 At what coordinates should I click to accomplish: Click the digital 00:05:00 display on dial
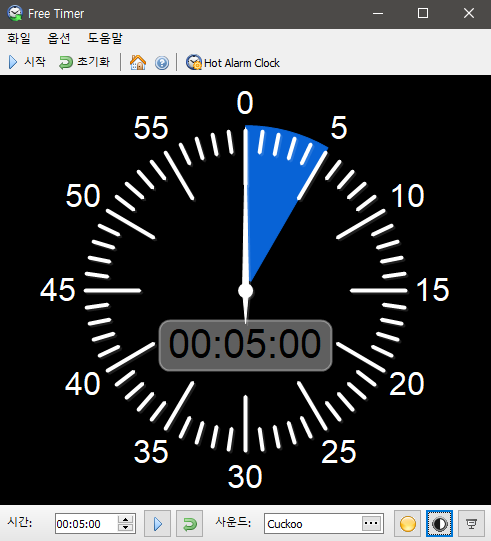pyautogui.click(x=245, y=345)
